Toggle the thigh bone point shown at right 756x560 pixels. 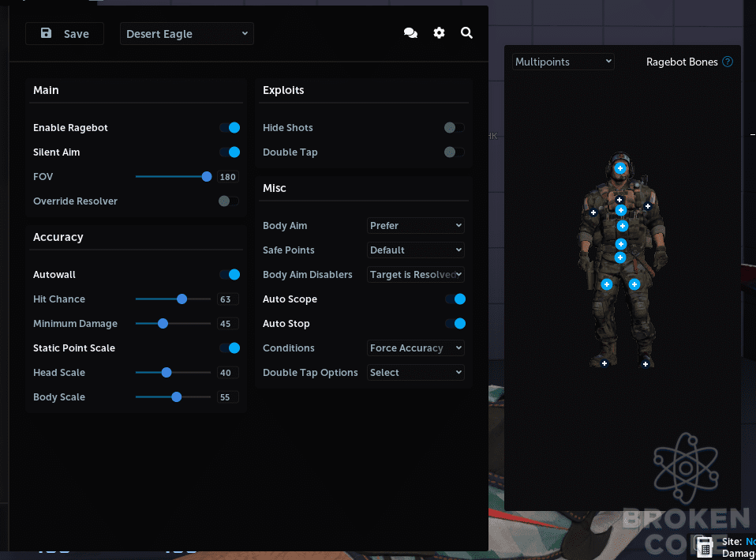634,284
